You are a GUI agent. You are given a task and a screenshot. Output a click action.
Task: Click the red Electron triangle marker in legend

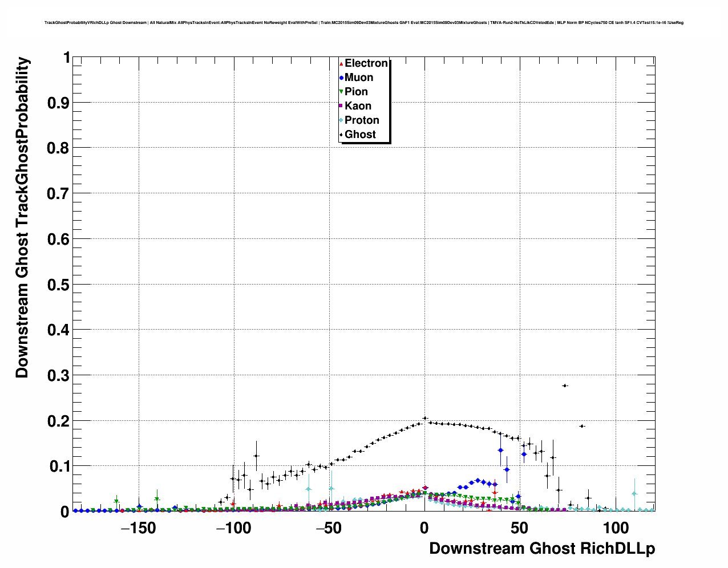pos(341,64)
